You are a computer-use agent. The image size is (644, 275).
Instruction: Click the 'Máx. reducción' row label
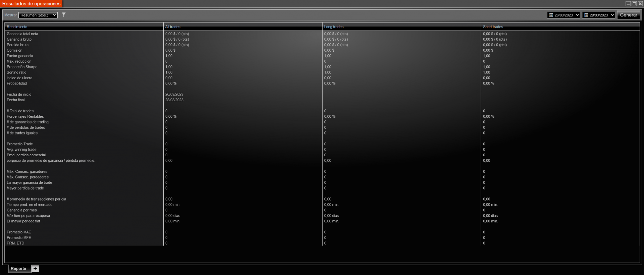(x=19, y=61)
